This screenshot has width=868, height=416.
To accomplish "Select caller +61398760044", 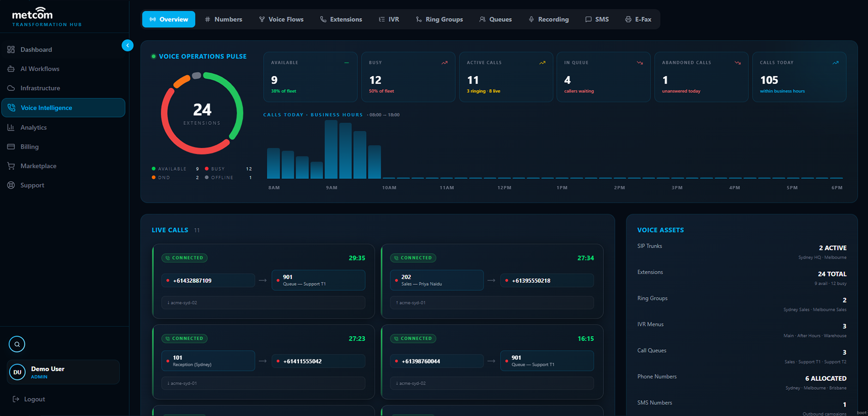I will click(x=437, y=361).
